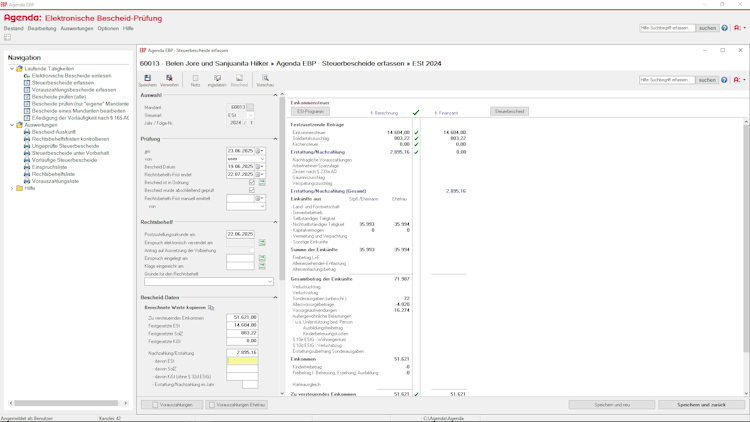Collapse the Rechtsbehelf section
750x422 pixels.
tap(275, 222)
